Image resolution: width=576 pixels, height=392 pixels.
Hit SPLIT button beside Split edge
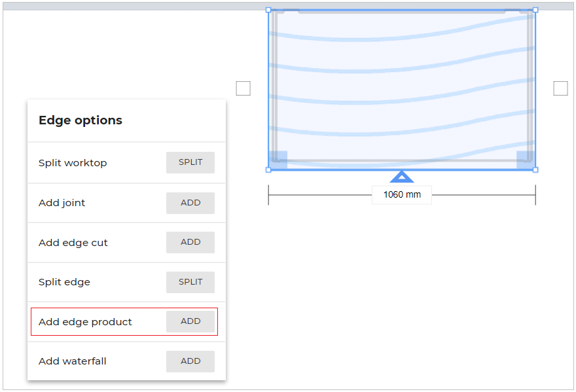pos(190,282)
